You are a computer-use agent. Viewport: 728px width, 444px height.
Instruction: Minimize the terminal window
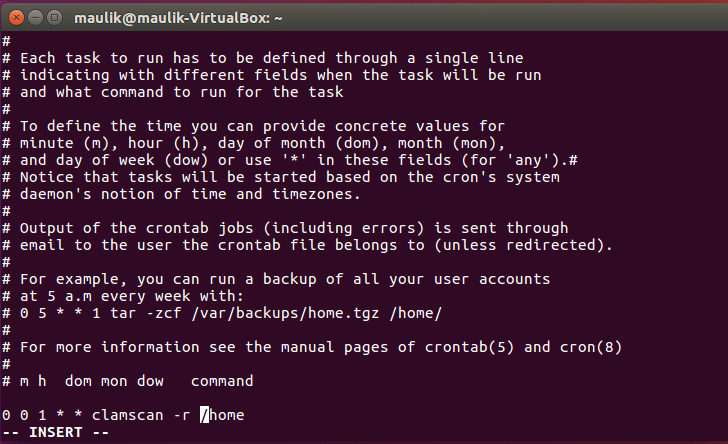tap(35, 17)
